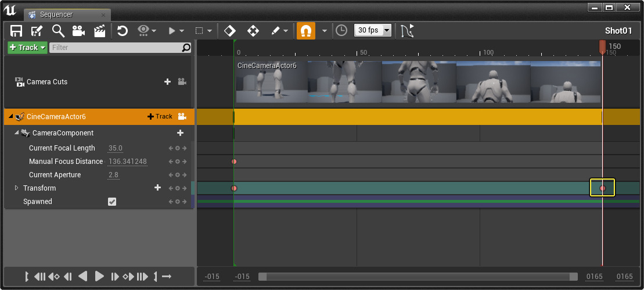Toggle the auto-key diamond button in toolbar
The image size is (644, 290).
click(229, 31)
